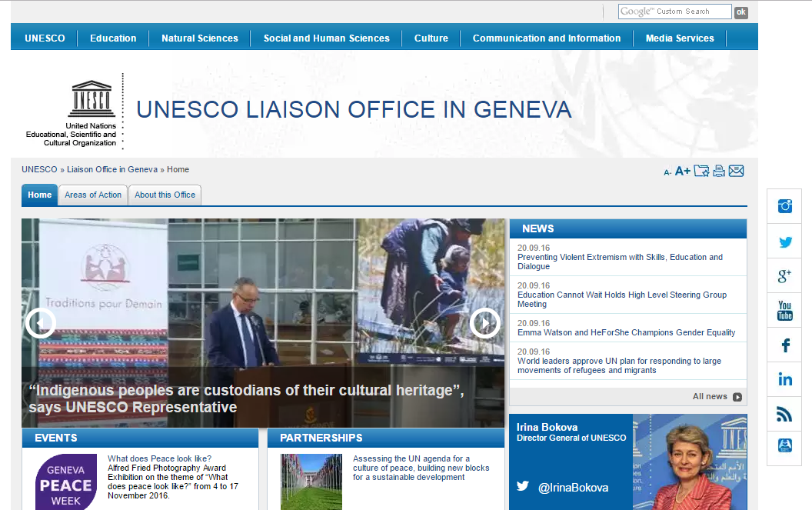
Task: Open the @IrinaBokova Twitter handle link
Action: (574, 488)
